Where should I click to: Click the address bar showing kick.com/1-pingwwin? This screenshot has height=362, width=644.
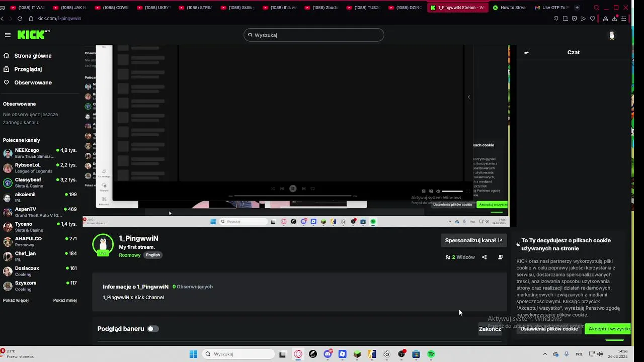pos(59,19)
